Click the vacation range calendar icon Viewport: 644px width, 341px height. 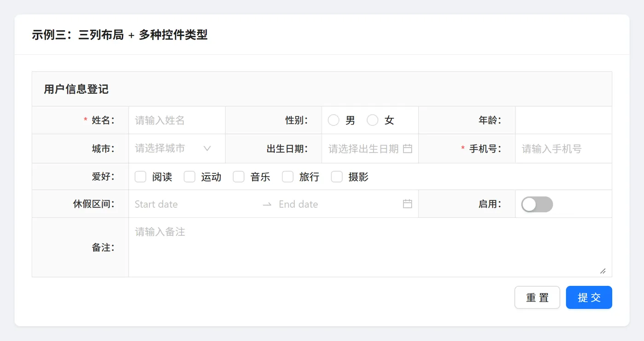coord(407,204)
